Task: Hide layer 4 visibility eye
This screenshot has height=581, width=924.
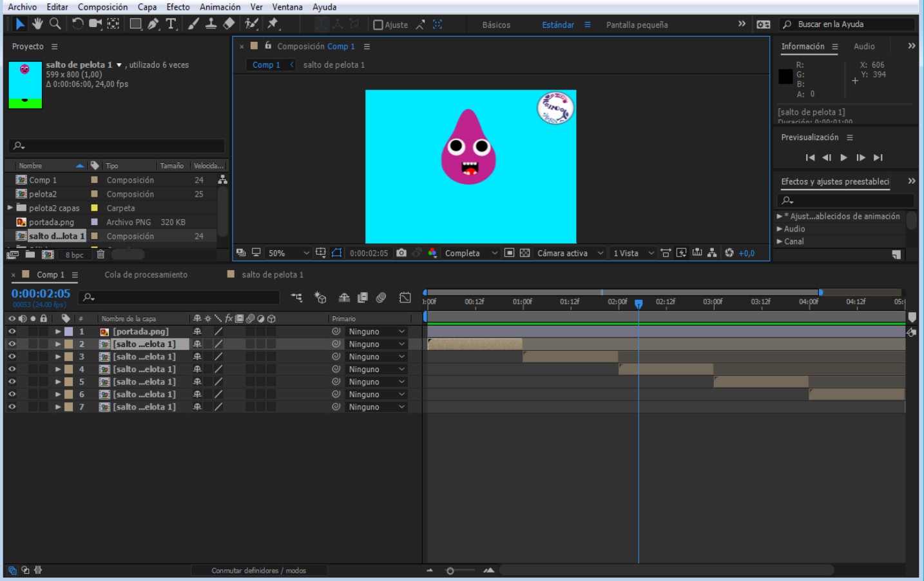Action: click(12, 369)
